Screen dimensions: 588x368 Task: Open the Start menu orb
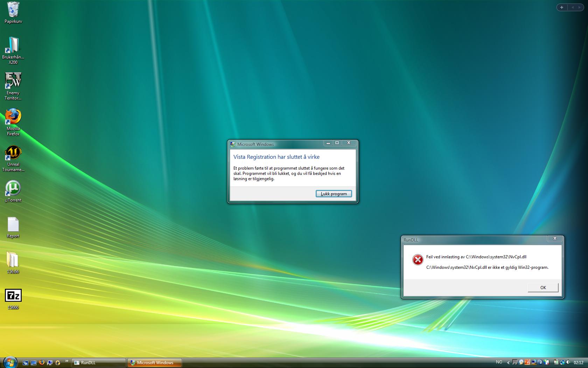tap(10, 363)
